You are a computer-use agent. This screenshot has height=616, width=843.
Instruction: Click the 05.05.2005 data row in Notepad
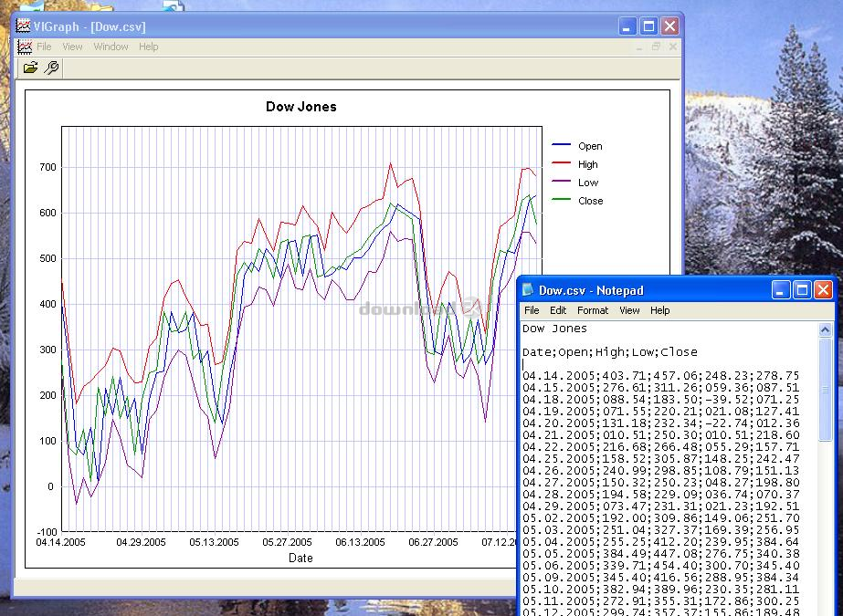coord(660,554)
